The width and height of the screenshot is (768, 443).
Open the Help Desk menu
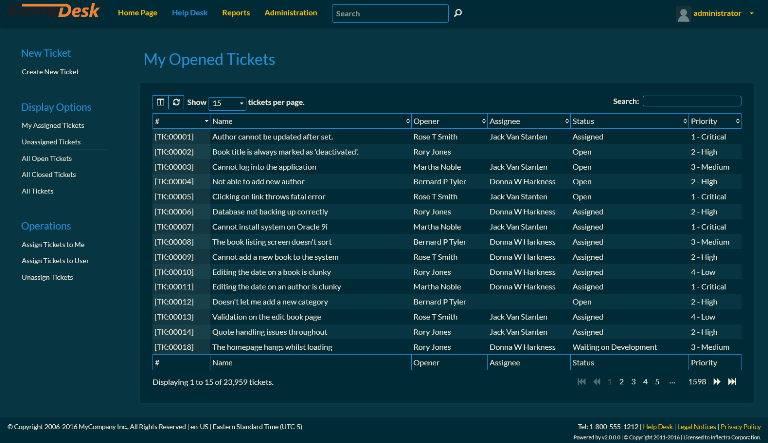pos(190,14)
